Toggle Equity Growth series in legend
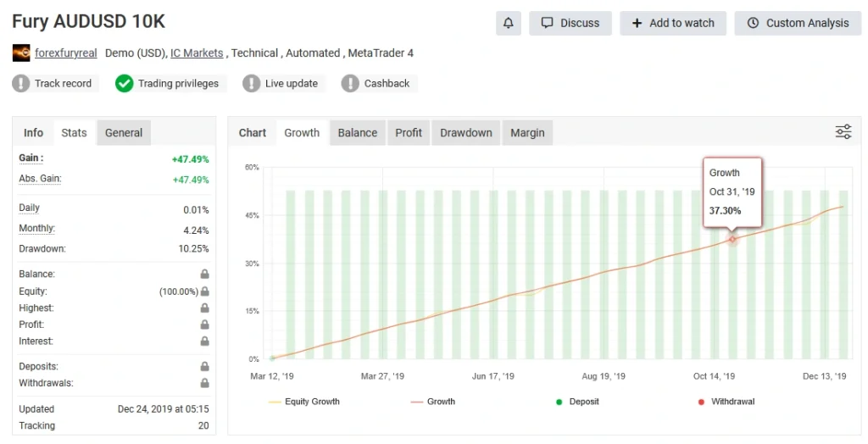 [304, 402]
